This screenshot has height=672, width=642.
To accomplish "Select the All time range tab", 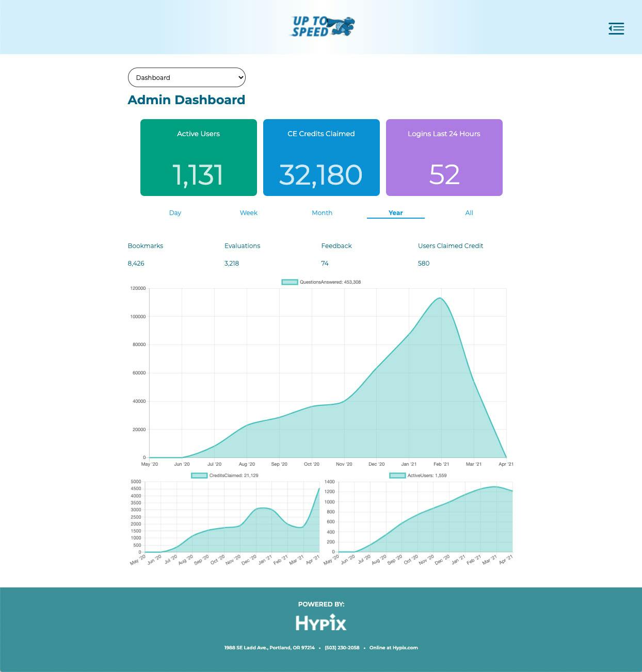I will [469, 212].
